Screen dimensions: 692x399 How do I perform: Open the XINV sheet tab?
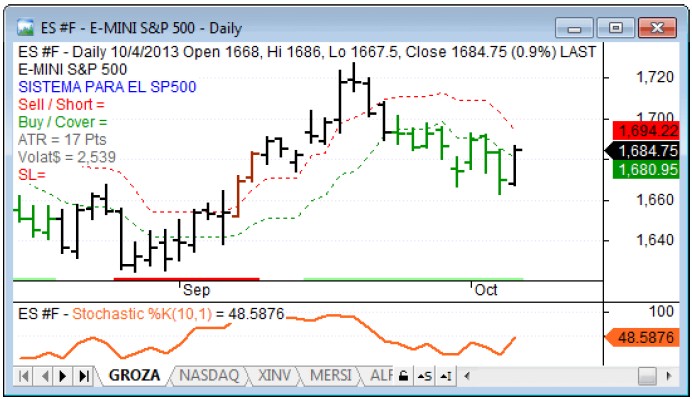(274, 376)
